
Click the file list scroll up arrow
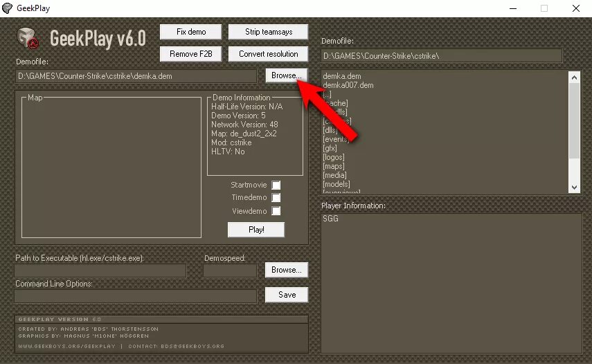574,78
